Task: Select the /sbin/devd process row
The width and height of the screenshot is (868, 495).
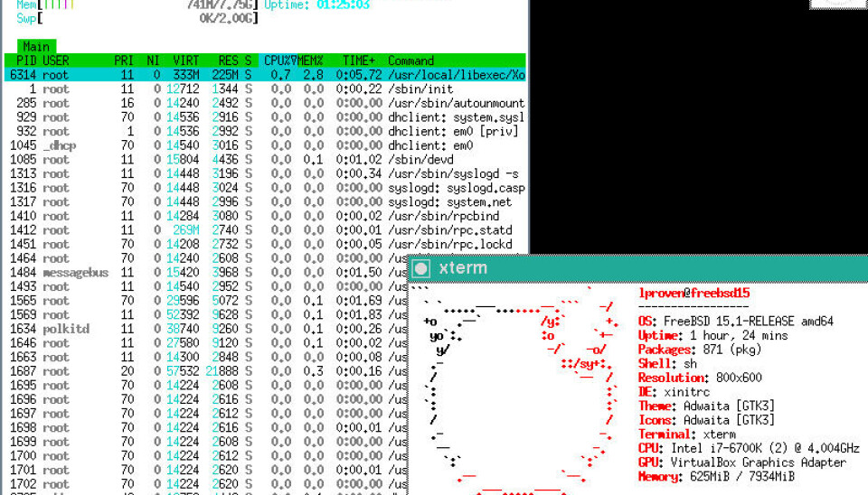Action: (x=265, y=159)
